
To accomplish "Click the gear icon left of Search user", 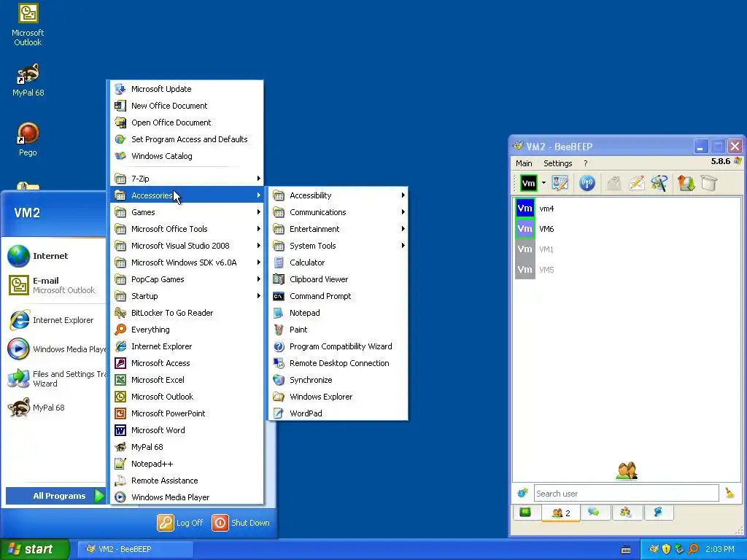I will click(522, 493).
